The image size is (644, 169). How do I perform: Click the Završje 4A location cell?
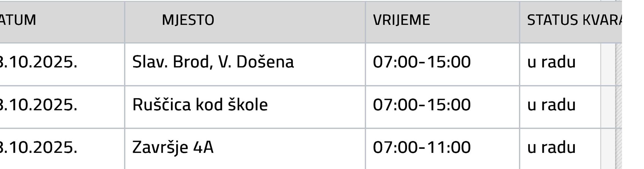click(173, 148)
